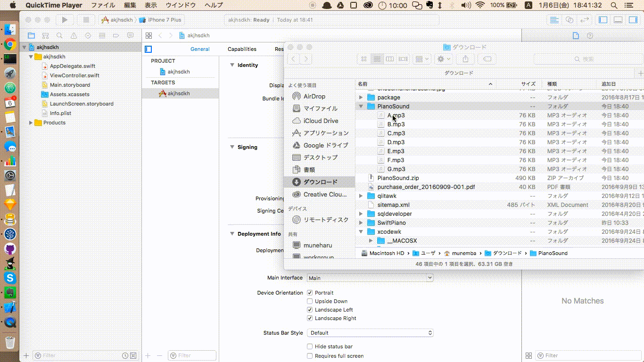Image resolution: width=644 pixels, height=362 pixels.
Task: Collapse PianoSound folder in Finder
Action: pos(361,107)
